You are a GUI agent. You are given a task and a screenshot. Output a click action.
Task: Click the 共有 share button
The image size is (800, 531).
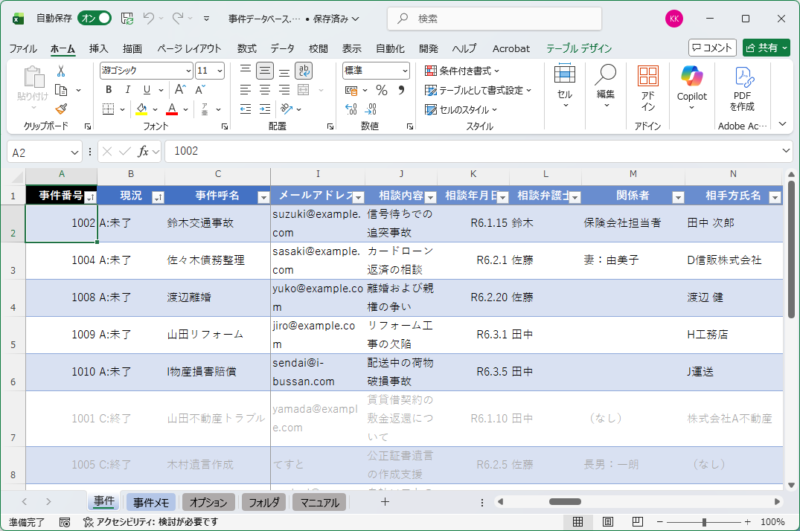pyautogui.click(x=766, y=47)
